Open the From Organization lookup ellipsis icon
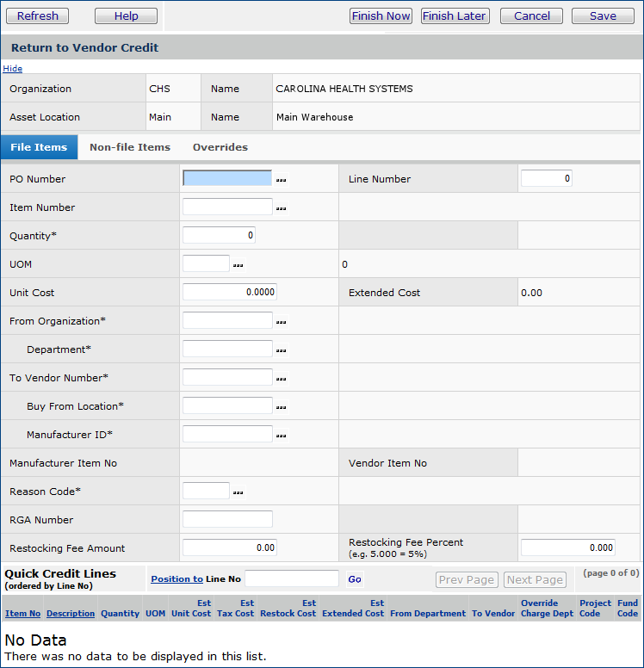This screenshot has height=668, width=644. [x=281, y=322]
